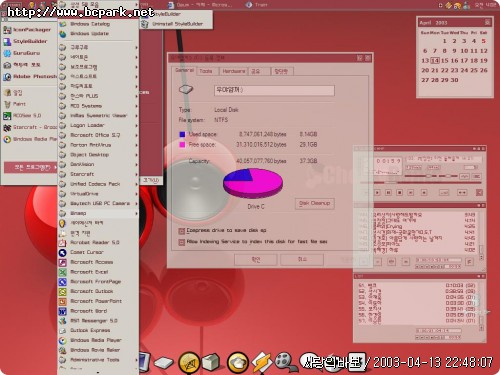Click the confirm button left of cancel
The height and width of the screenshot is (375, 500).
256,259
